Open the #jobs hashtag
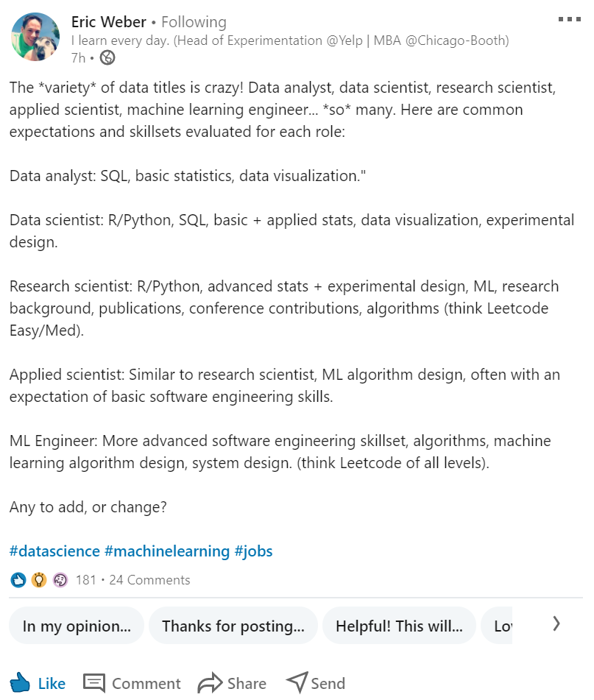Viewport: 594px width, 700px height. coord(253,551)
